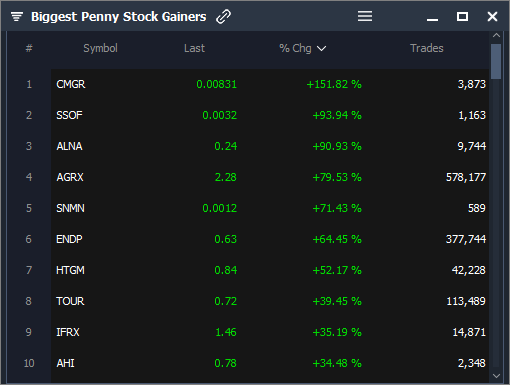Open the filter icon beside the title
This screenshot has width=510, height=385.
tap(17, 16)
